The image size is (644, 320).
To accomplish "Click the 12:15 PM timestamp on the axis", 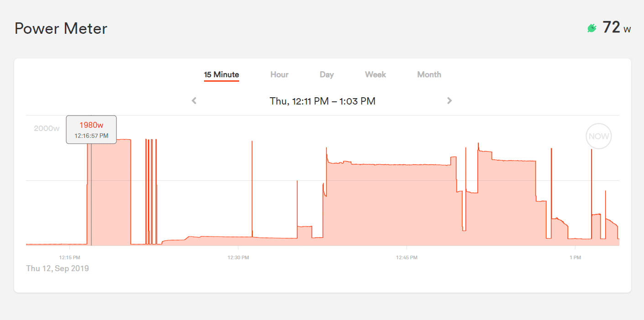I will (69, 257).
